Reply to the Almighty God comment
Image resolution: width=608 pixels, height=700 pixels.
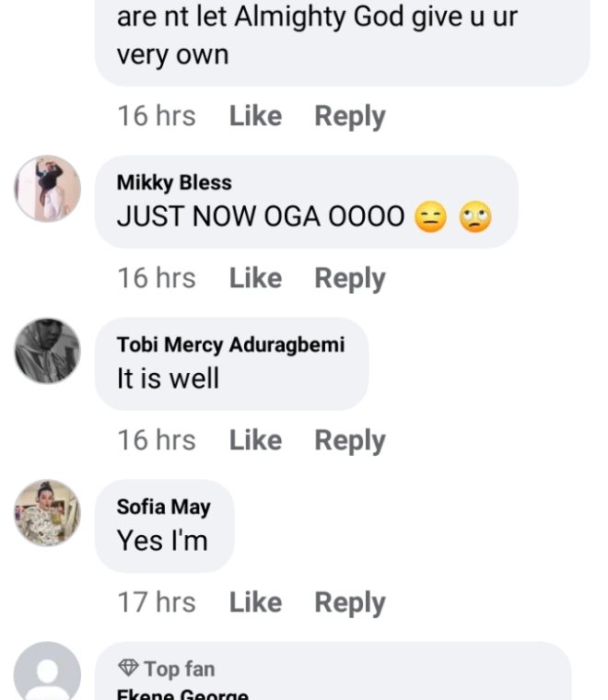pyautogui.click(x=349, y=116)
